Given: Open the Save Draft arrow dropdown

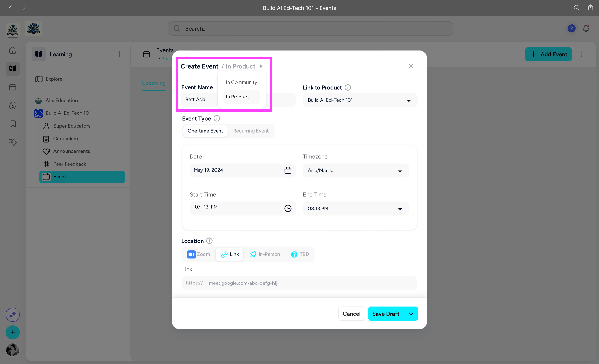Looking at the screenshot, I should point(411,314).
